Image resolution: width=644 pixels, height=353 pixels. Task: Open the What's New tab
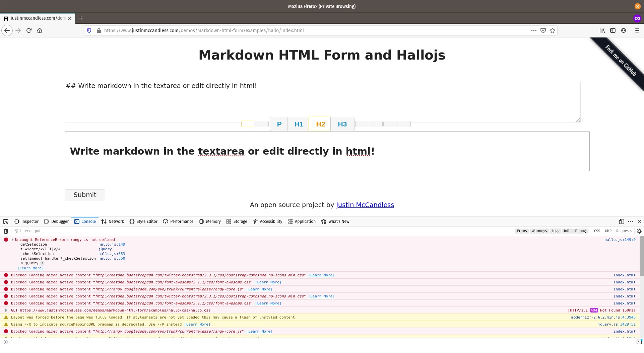[x=335, y=222]
